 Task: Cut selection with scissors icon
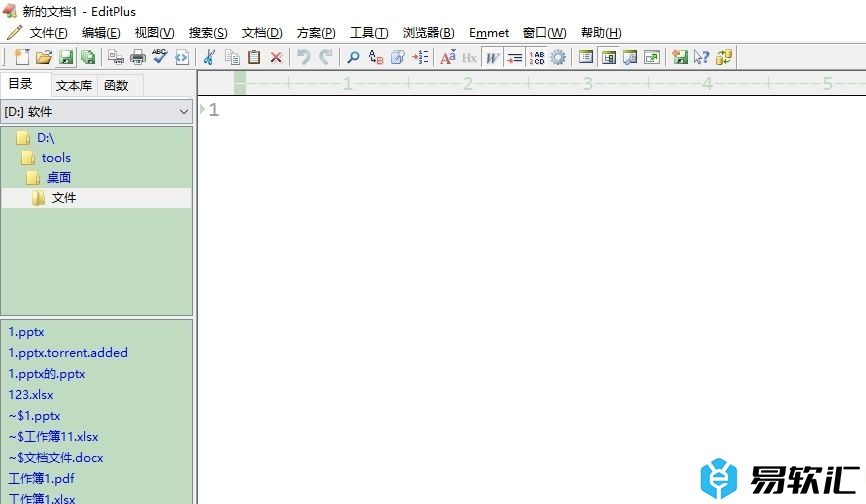pos(209,57)
